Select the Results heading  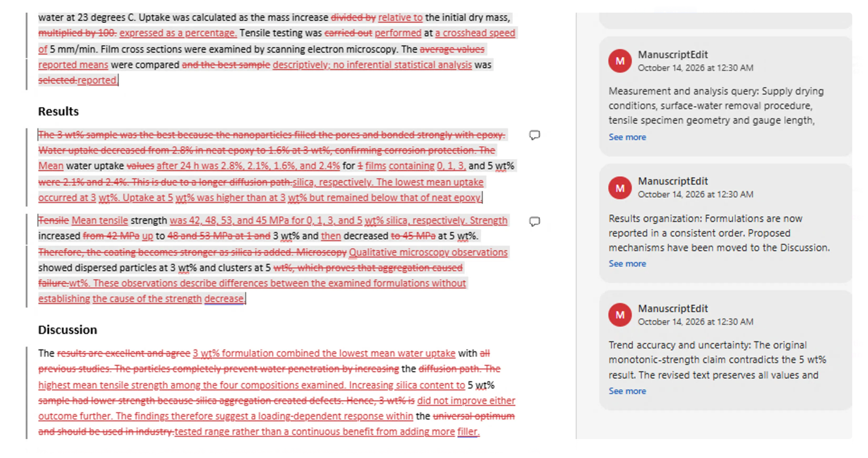point(58,111)
